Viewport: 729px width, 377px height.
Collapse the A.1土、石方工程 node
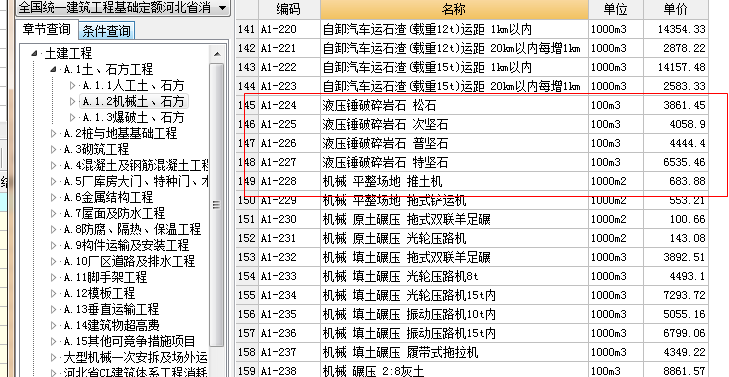53,70
